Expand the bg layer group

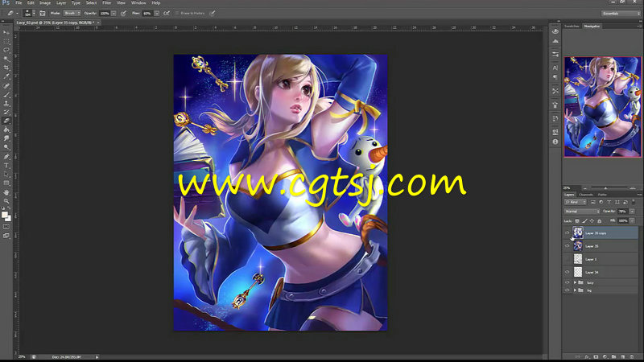tap(575, 290)
